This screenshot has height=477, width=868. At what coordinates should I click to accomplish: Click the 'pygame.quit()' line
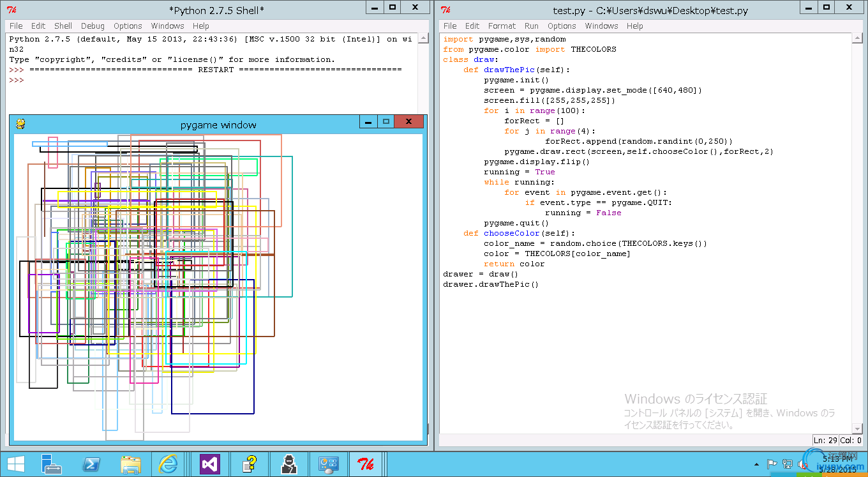click(516, 223)
